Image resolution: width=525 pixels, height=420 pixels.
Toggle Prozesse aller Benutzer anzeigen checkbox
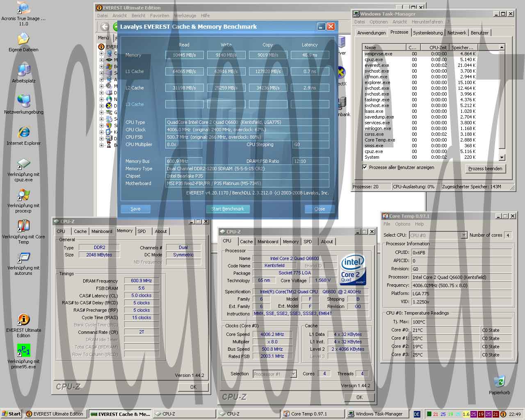pyautogui.click(x=365, y=167)
